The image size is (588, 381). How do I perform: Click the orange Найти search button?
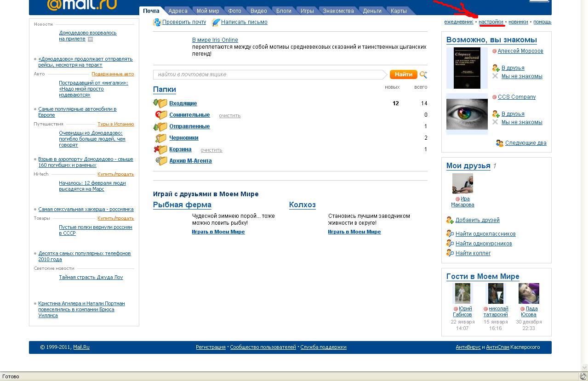[403, 74]
